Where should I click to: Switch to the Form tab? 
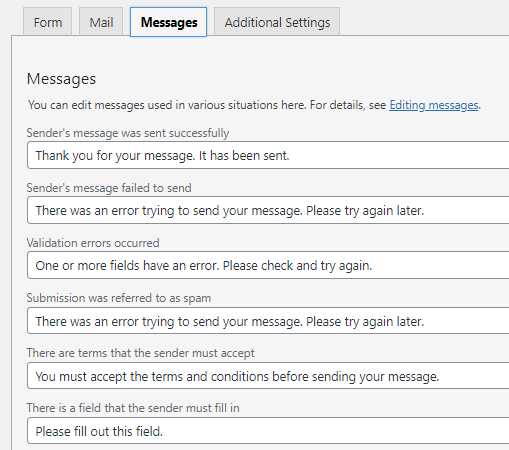point(48,21)
